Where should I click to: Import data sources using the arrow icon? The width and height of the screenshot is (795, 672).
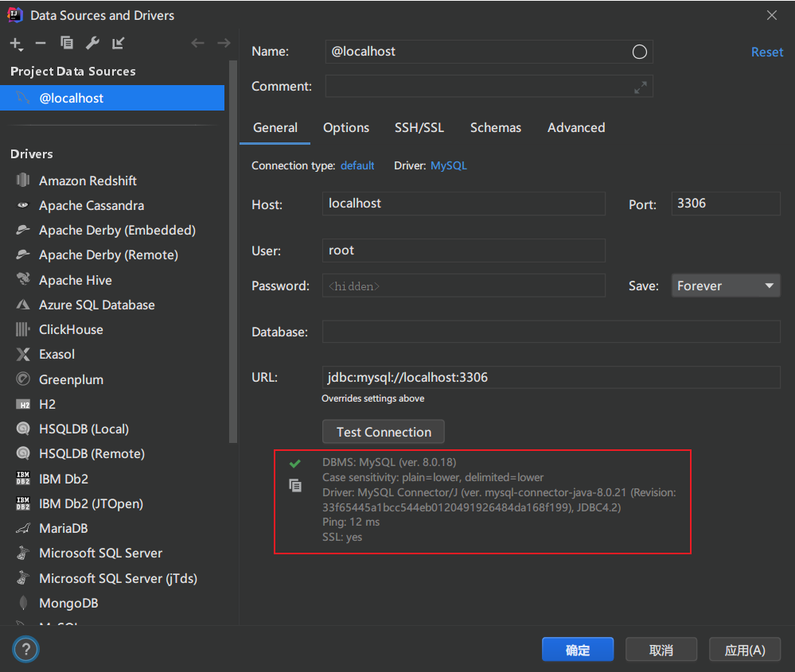(117, 44)
